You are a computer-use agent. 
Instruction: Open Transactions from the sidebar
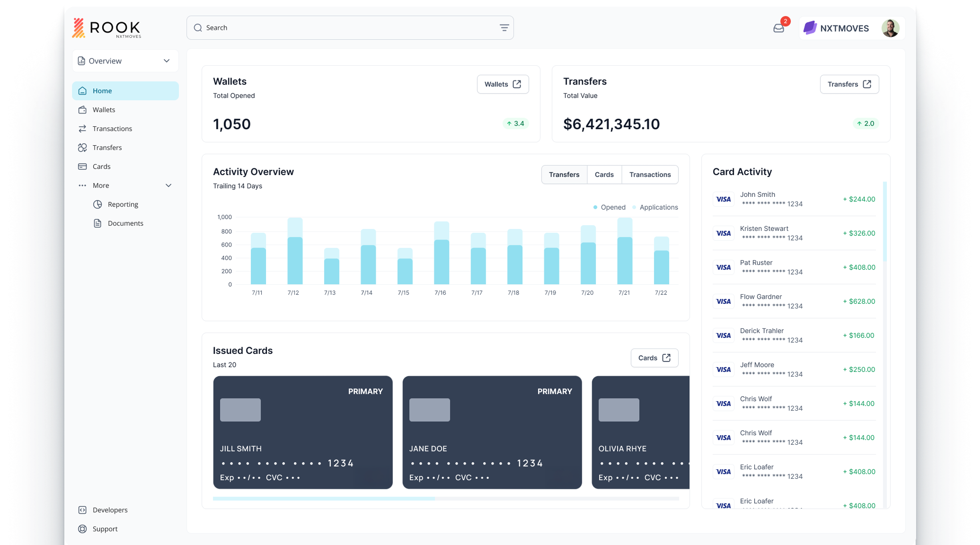click(x=112, y=129)
